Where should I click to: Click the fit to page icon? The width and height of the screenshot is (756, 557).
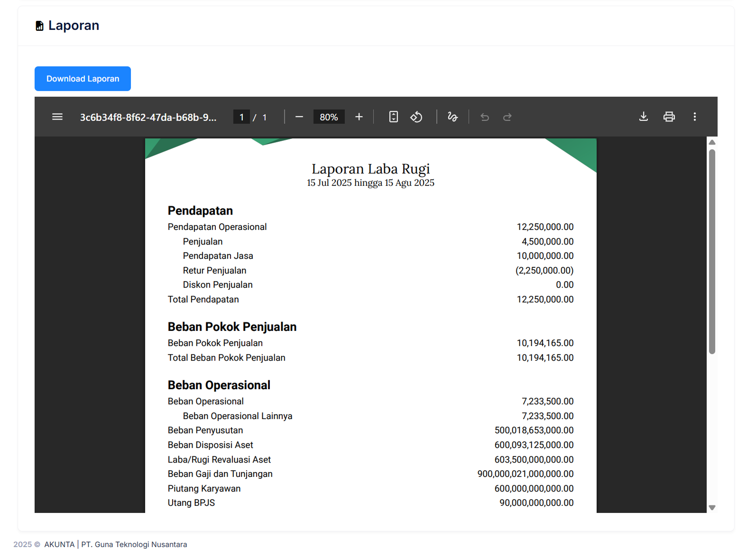click(x=393, y=117)
